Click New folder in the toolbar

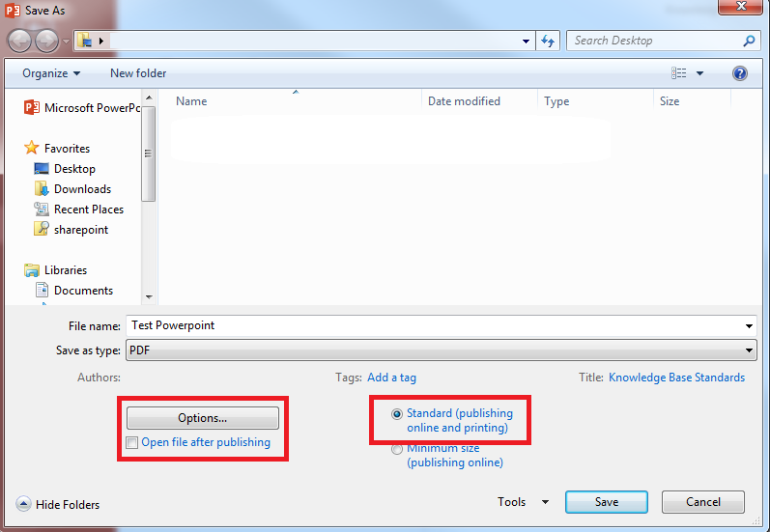[x=138, y=73]
